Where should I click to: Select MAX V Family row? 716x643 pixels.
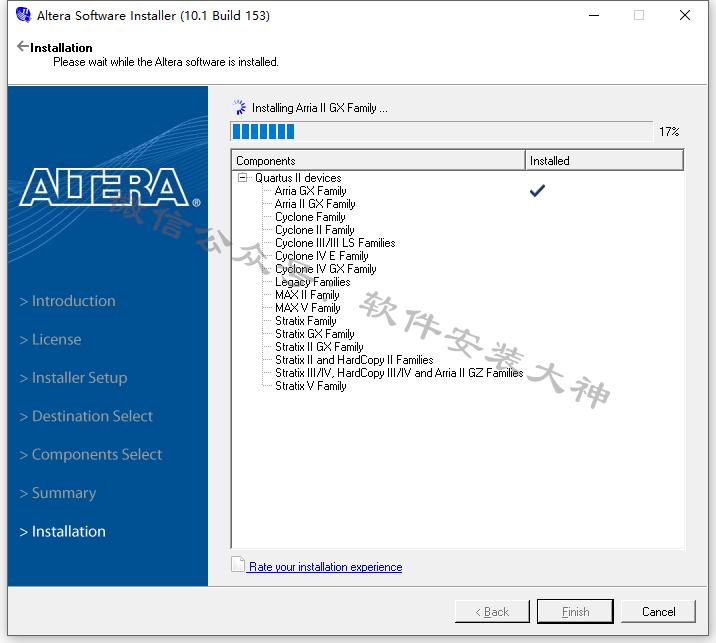[x=308, y=308]
